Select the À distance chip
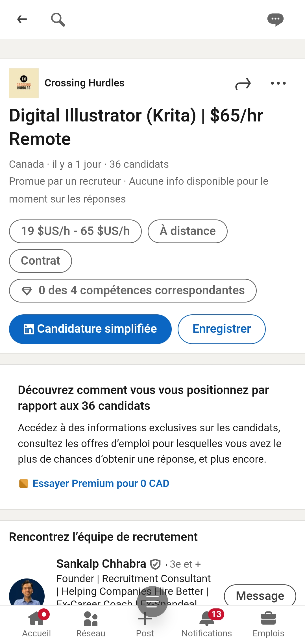The height and width of the screenshot is (644, 305). click(x=188, y=231)
